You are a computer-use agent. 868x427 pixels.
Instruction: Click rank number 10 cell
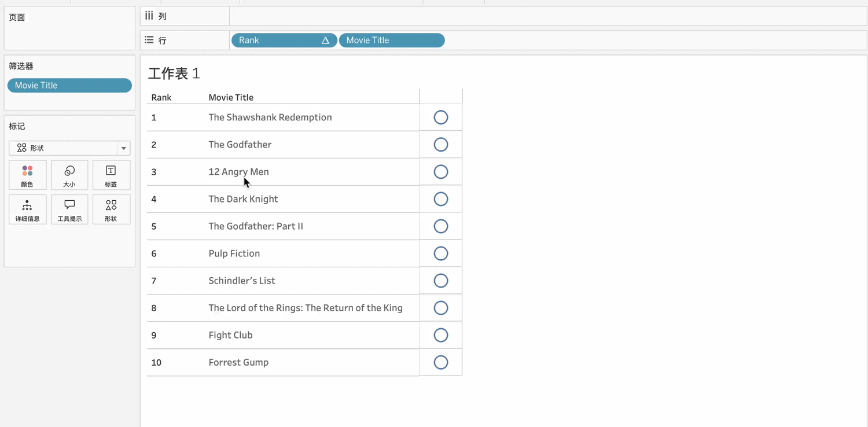coord(156,362)
